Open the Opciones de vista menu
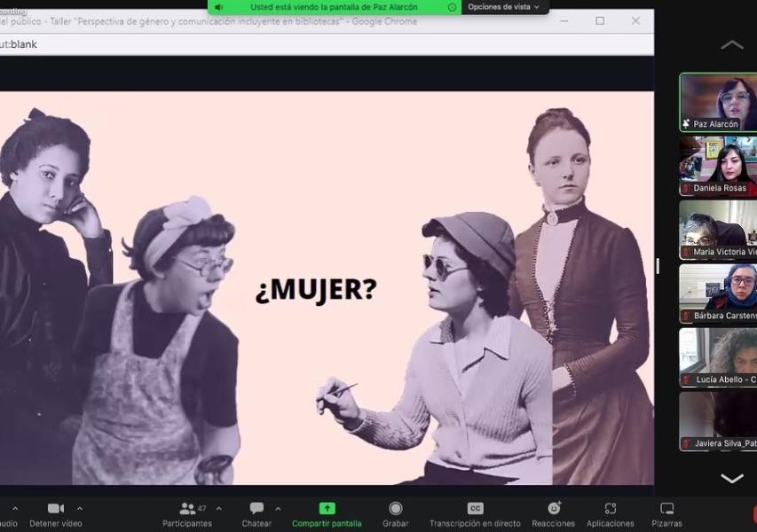The image size is (757, 532). (x=503, y=7)
